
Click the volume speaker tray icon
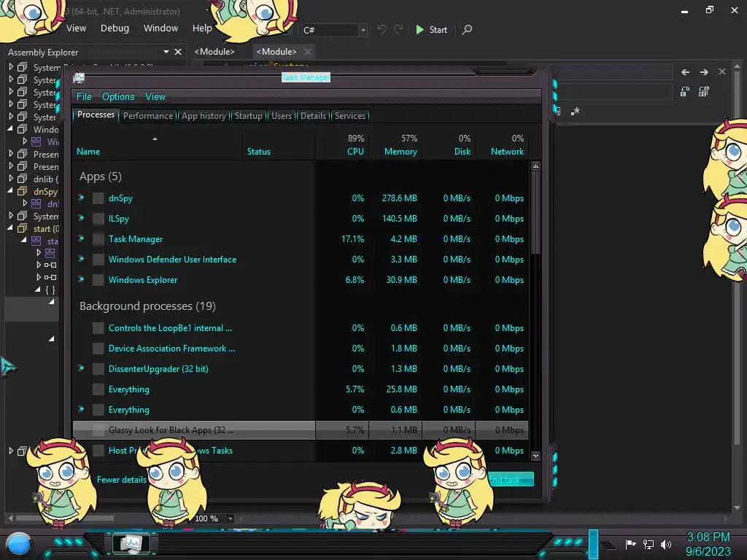pyautogui.click(x=665, y=544)
